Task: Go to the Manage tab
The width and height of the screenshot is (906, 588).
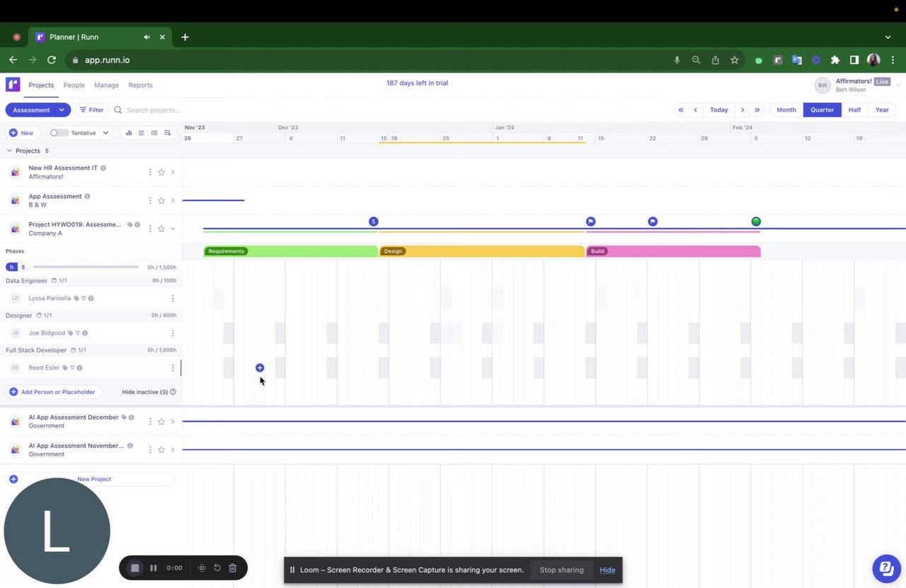Action: click(106, 85)
